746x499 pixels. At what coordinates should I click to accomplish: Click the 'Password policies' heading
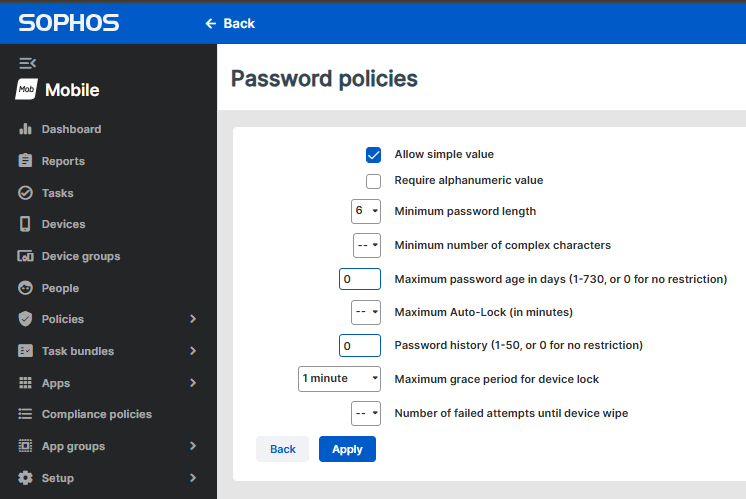coord(324,78)
